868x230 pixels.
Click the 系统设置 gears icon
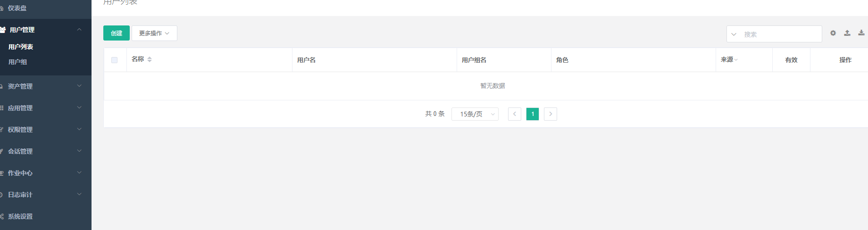(x=2, y=216)
